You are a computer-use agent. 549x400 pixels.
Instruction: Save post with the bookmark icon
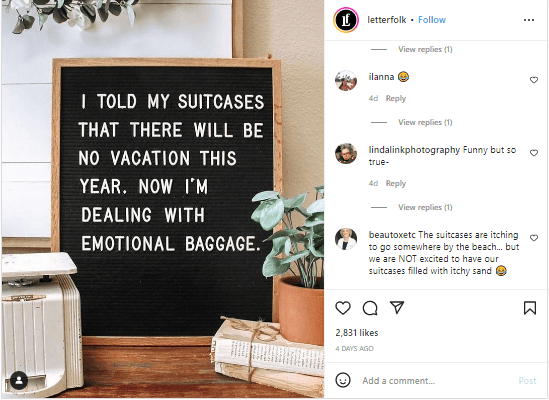(x=530, y=308)
